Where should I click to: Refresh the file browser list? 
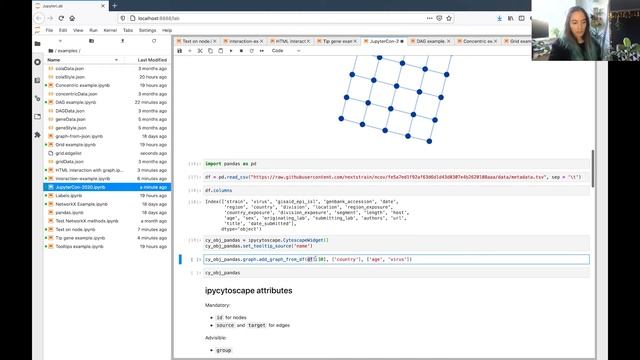pos(154,41)
